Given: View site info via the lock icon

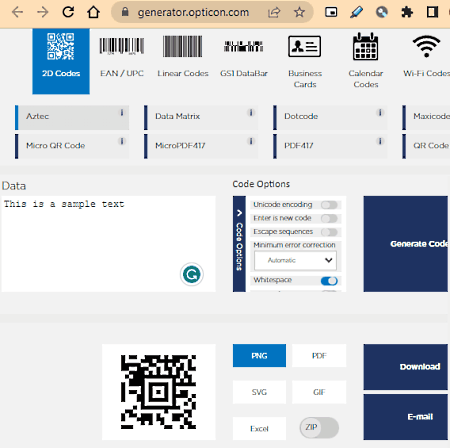Looking at the screenshot, I should point(125,12).
